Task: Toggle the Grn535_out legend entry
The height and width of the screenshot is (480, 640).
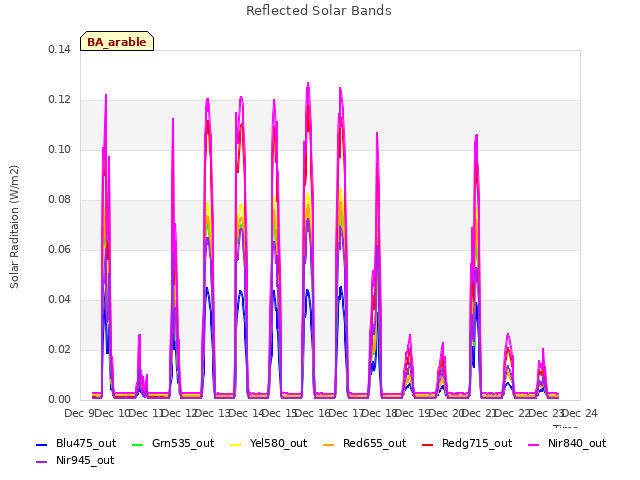Action: coord(173,444)
